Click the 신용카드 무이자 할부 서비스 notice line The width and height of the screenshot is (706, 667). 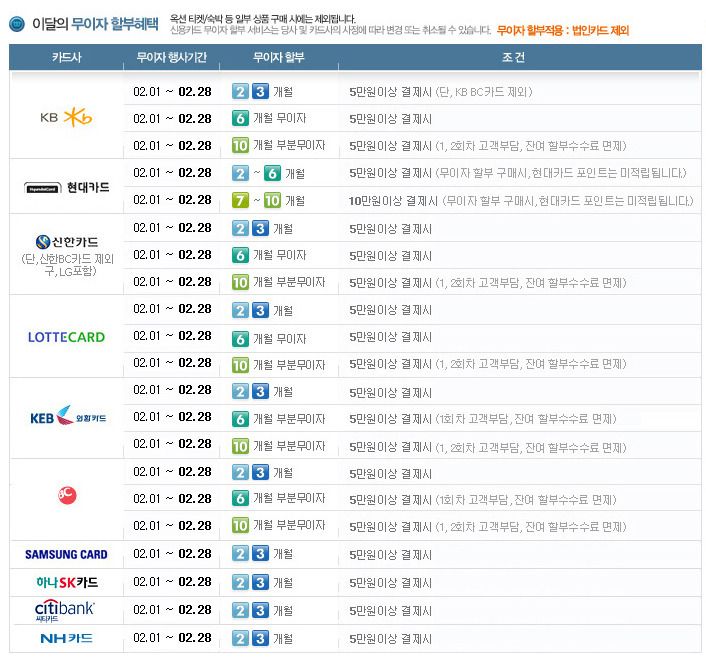coord(330,30)
